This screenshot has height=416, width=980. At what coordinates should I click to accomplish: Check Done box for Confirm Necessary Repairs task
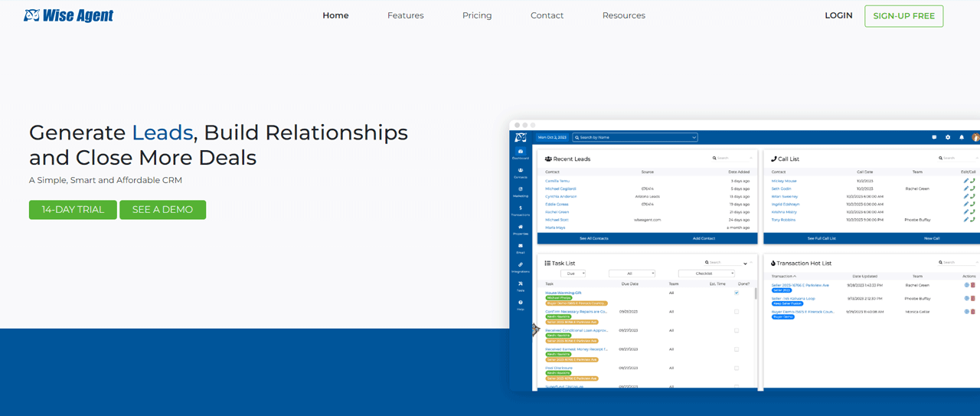point(737,312)
